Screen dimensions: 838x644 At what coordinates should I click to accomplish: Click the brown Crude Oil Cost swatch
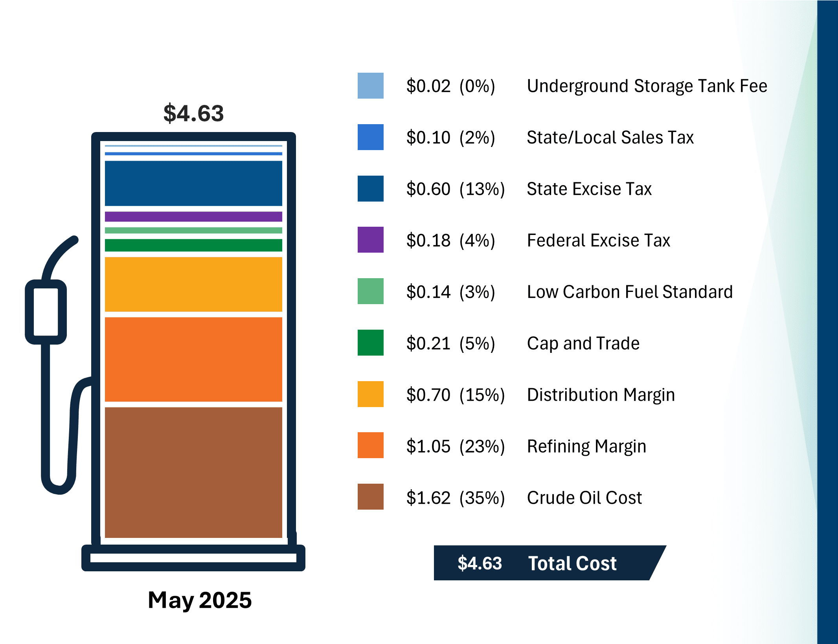click(370, 497)
